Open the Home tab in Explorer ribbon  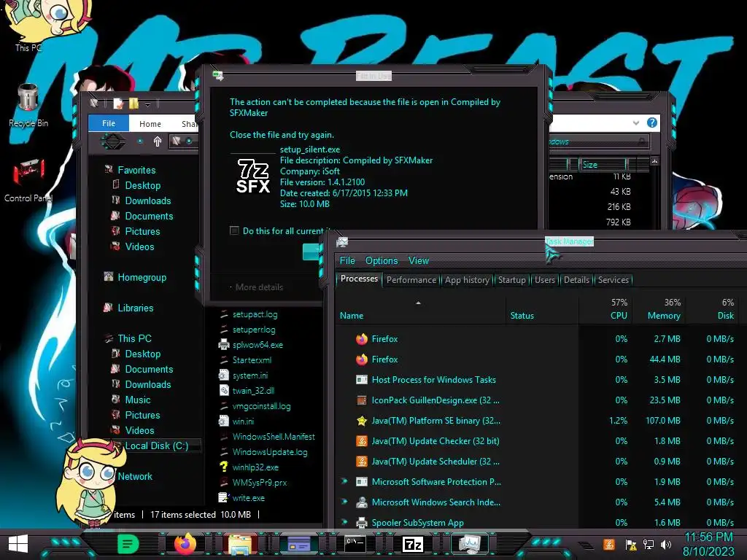tap(150, 124)
